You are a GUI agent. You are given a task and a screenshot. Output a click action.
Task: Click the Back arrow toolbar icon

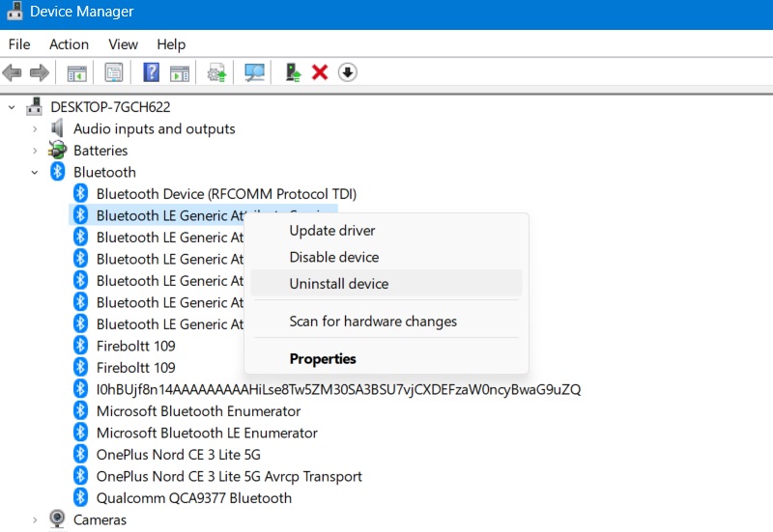12,73
